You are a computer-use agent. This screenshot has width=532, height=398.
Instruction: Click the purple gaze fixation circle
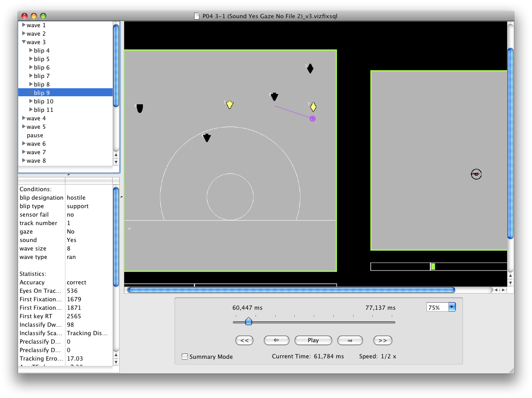[313, 119]
